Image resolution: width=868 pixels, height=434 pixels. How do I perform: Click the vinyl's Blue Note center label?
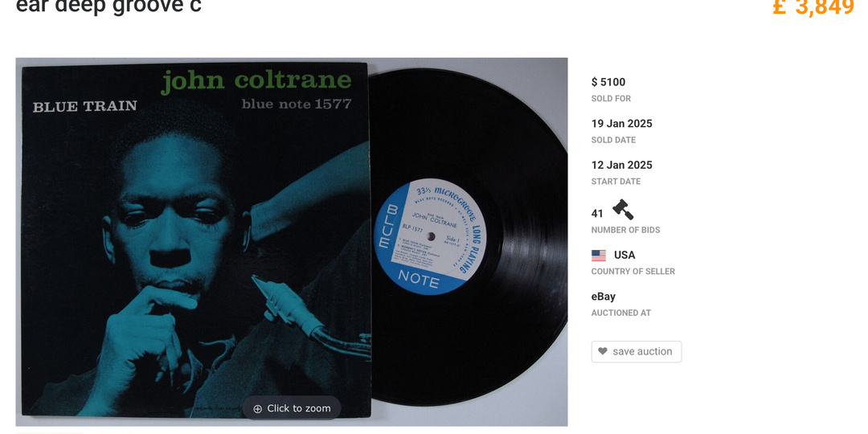(x=430, y=236)
